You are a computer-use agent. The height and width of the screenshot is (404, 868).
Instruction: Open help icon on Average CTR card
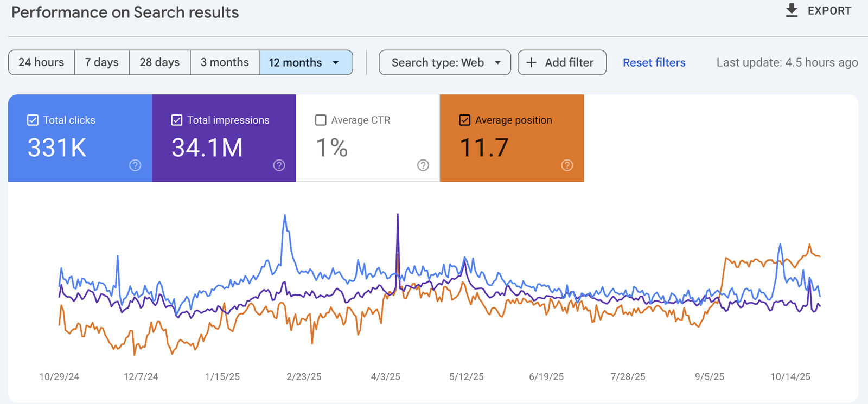point(423,165)
